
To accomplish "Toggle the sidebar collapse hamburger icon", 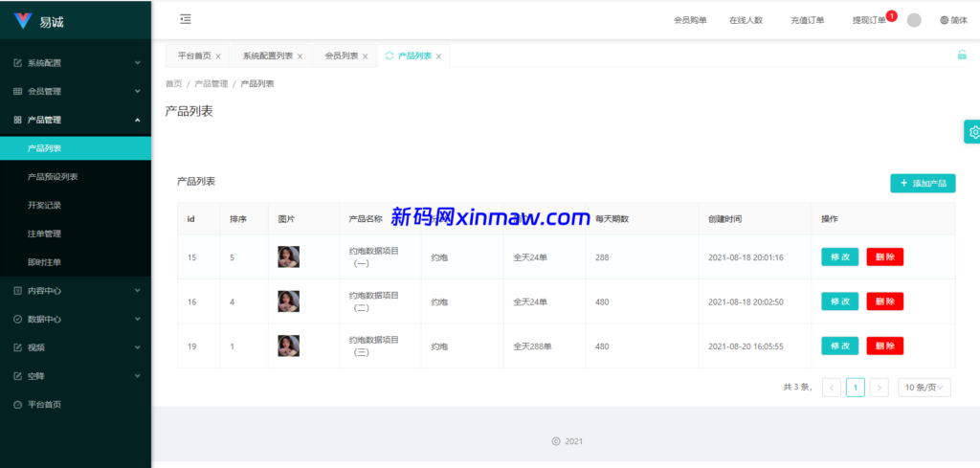I will 186,19.
